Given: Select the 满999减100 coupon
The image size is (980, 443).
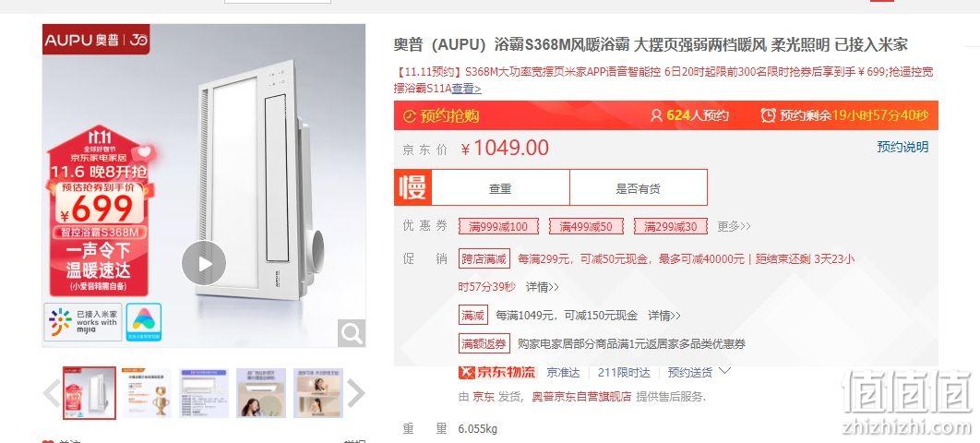Looking at the screenshot, I should tap(498, 226).
